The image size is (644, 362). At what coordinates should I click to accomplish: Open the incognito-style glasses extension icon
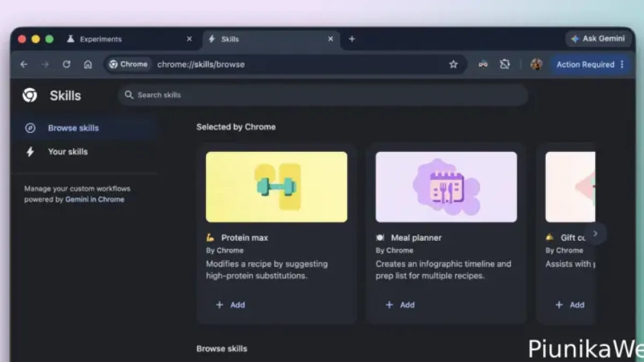(483, 64)
